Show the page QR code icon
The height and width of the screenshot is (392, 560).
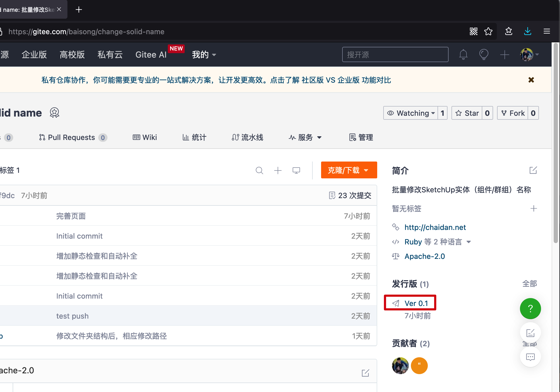point(473,32)
